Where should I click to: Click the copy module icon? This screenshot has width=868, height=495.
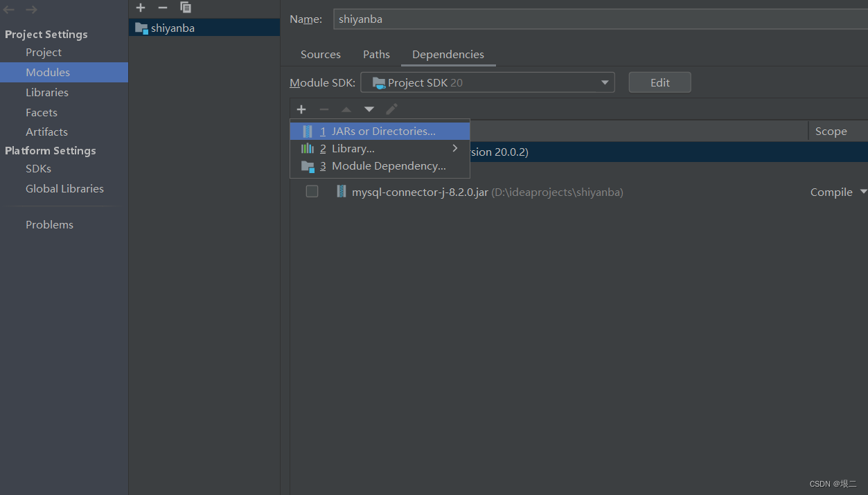(185, 8)
